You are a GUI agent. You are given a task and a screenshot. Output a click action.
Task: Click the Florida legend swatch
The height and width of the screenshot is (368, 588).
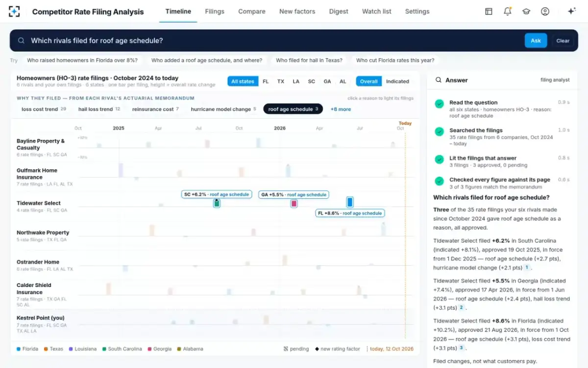19,349
